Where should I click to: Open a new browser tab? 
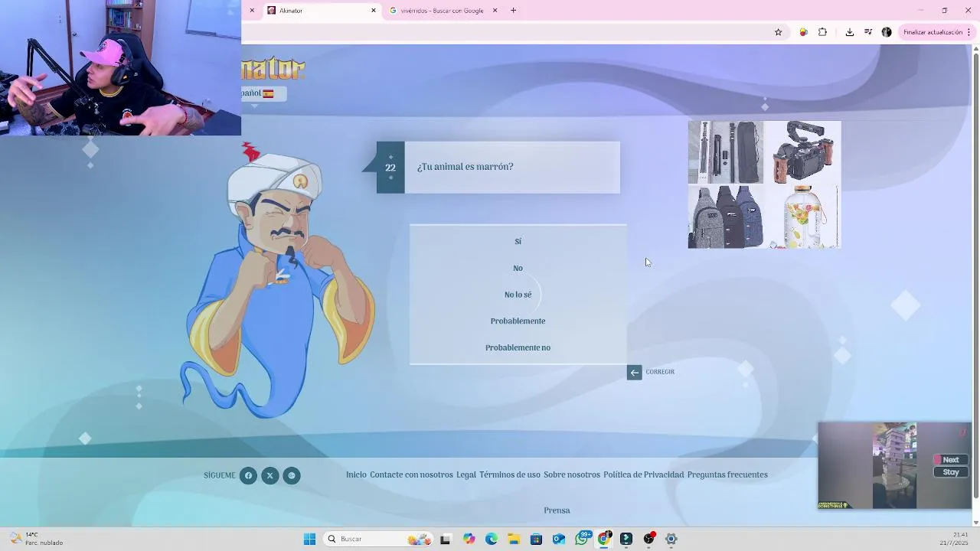pos(513,11)
